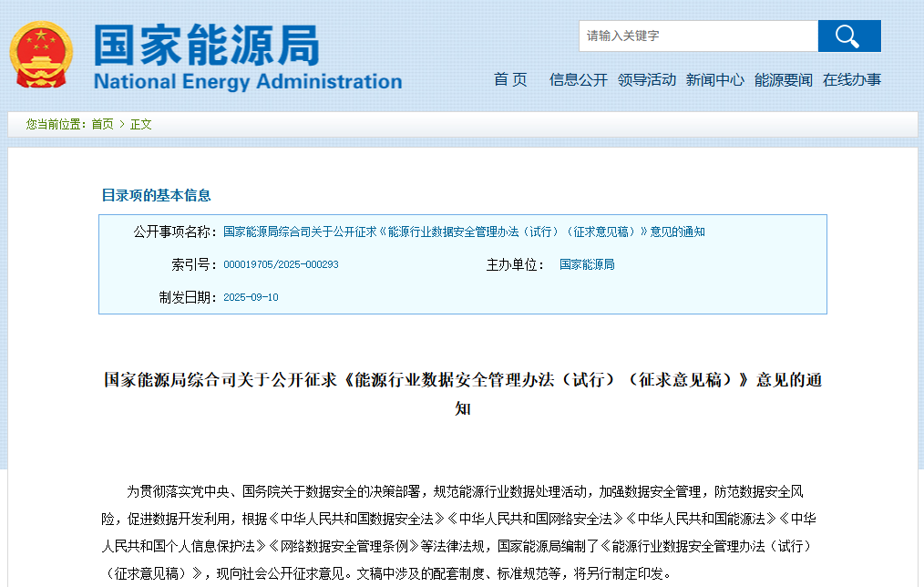Click index number 000019705/2025-000293
This screenshot has height=587, width=924.
[281, 264]
